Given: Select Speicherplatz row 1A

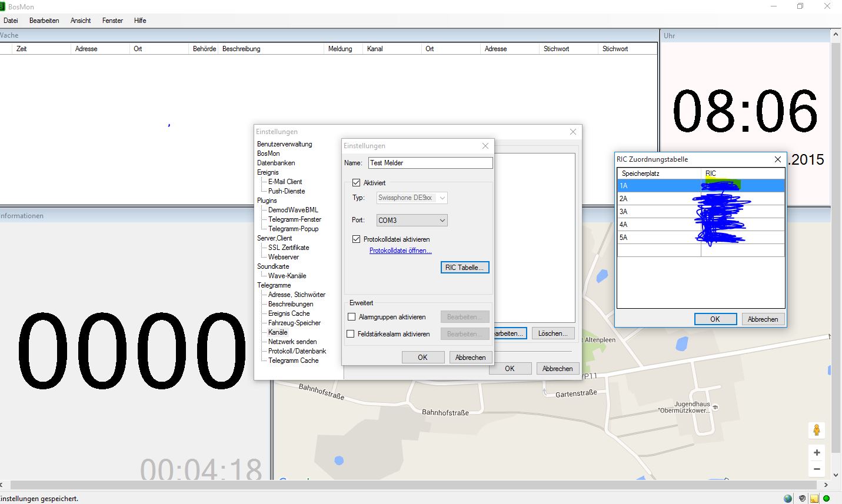Looking at the screenshot, I should (701, 186).
